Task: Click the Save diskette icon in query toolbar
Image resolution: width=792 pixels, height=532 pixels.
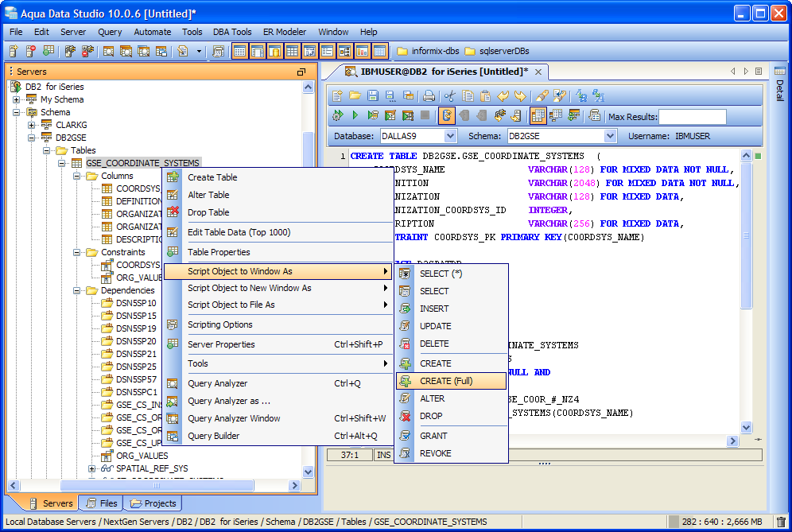Action: pyautogui.click(x=373, y=95)
